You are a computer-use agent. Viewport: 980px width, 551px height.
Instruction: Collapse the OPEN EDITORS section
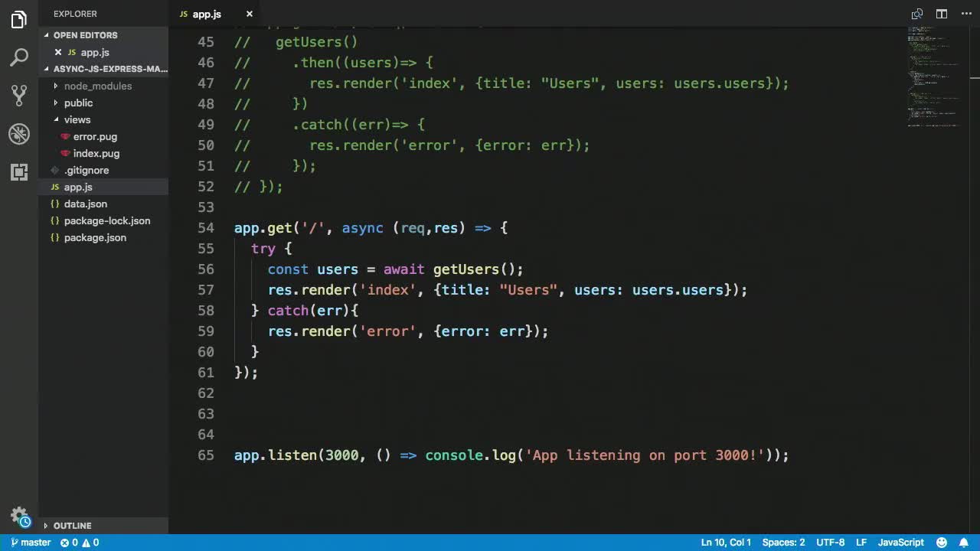point(84,35)
